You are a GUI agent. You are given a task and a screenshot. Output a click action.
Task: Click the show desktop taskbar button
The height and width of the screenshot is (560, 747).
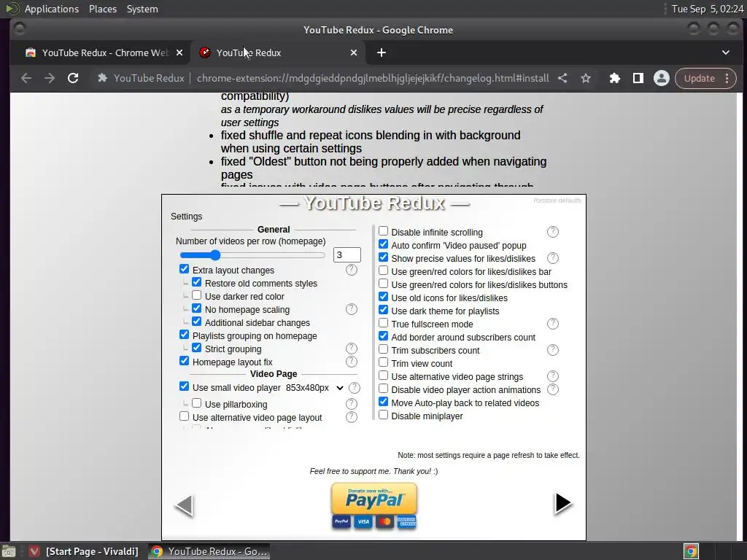pyautogui.click(x=9, y=551)
